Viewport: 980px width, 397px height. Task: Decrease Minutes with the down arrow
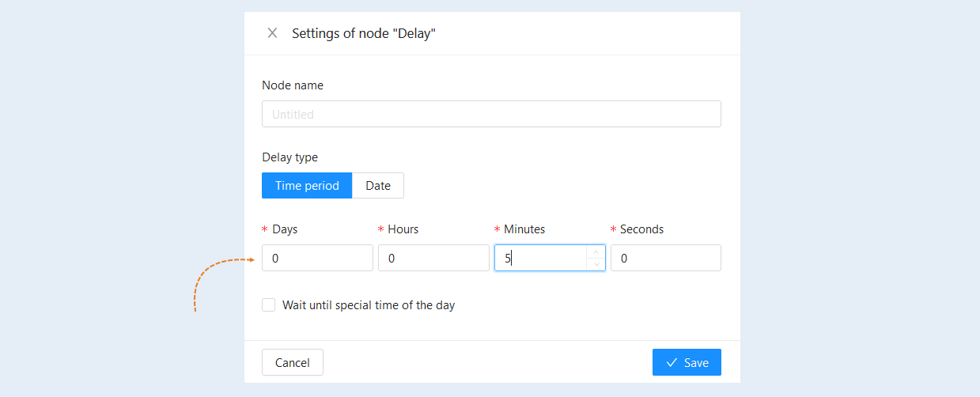(x=596, y=264)
